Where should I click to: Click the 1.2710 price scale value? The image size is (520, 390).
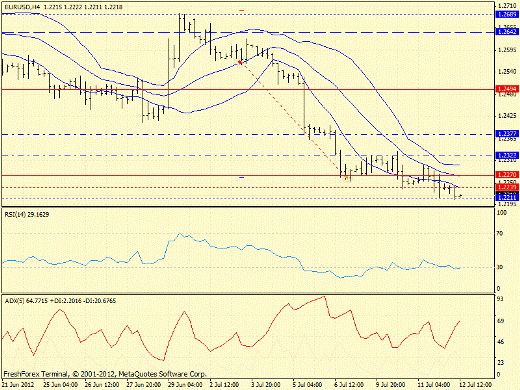tap(508, 6)
